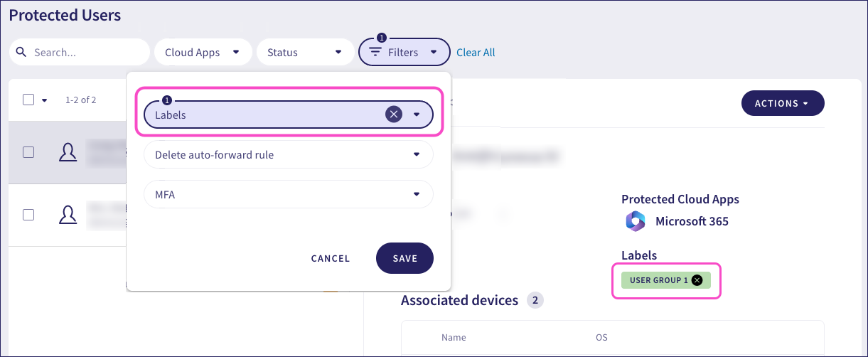Viewport: 868px width, 357px height.
Task: Open the Status dropdown
Action: 306,52
